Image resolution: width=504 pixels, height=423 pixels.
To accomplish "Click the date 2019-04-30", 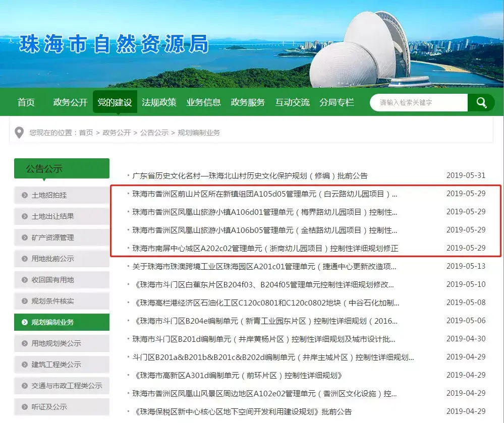I will click(x=466, y=339).
